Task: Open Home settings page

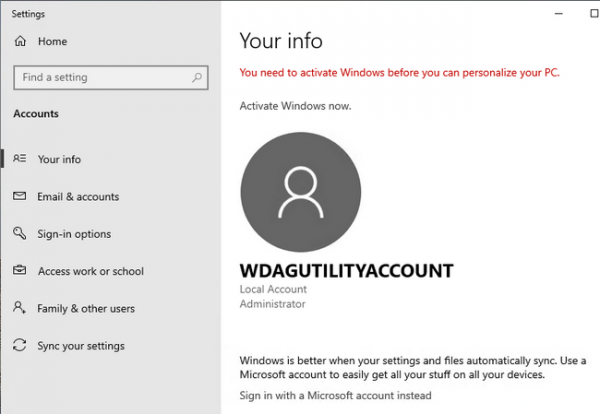Action: point(110,41)
